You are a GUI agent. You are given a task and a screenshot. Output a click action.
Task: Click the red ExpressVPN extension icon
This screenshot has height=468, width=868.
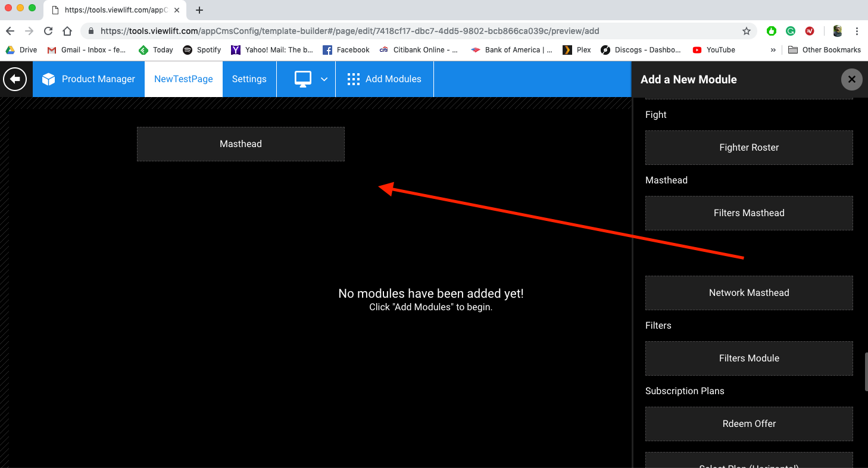tap(810, 31)
